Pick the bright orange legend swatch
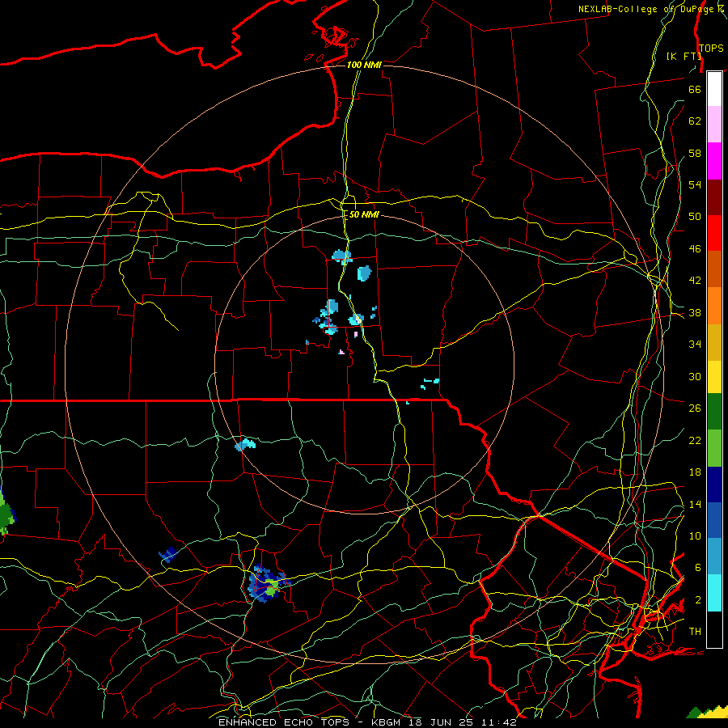The width and height of the screenshot is (728, 728). pos(714,306)
